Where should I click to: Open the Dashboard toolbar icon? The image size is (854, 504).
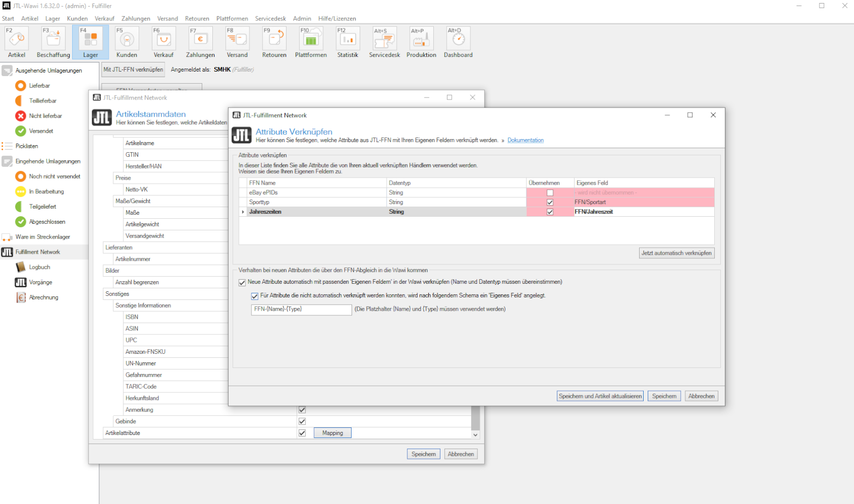point(458,42)
